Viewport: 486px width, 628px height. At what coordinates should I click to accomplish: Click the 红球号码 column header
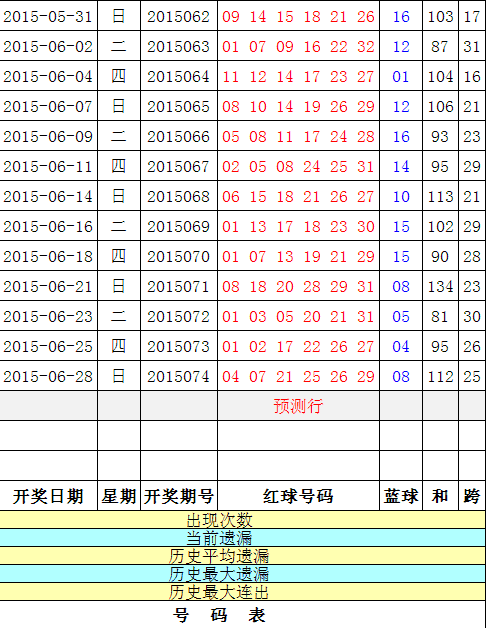click(x=298, y=496)
